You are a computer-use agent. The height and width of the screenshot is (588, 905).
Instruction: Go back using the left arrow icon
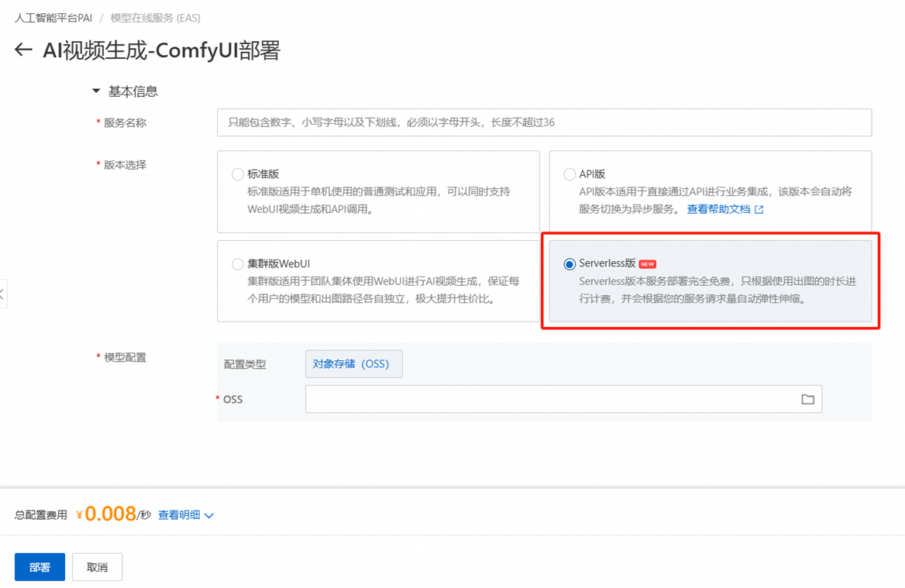(23, 50)
